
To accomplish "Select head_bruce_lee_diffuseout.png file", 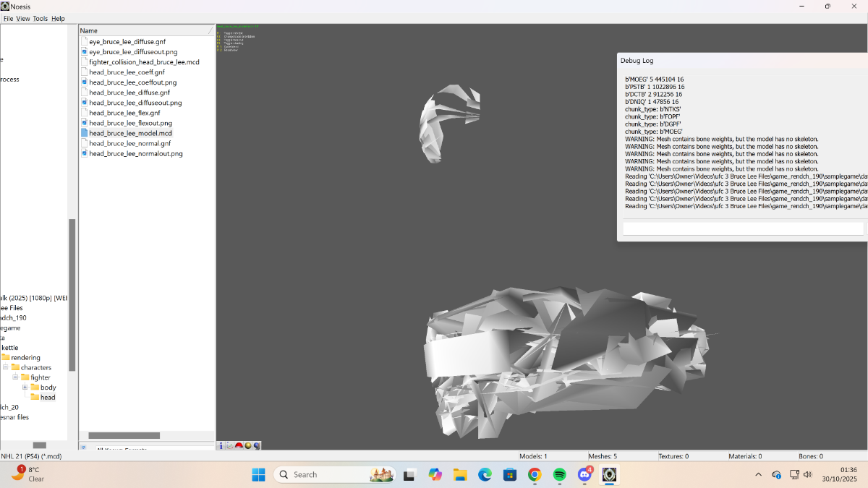I will pos(135,103).
